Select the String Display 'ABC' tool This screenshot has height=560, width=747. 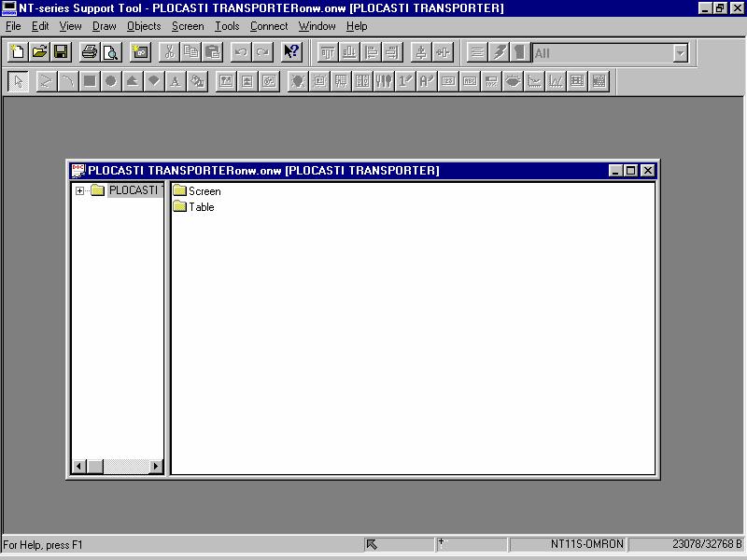click(470, 81)
